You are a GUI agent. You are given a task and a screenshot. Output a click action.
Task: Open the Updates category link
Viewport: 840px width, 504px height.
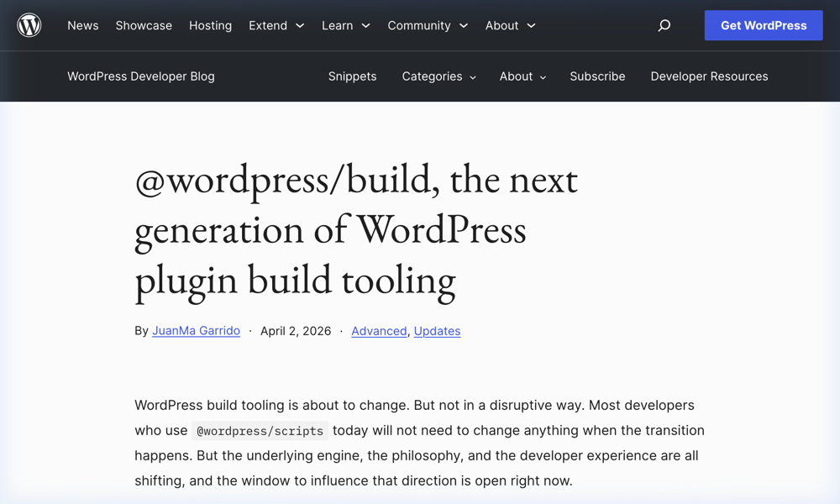(x=437, y=331)
